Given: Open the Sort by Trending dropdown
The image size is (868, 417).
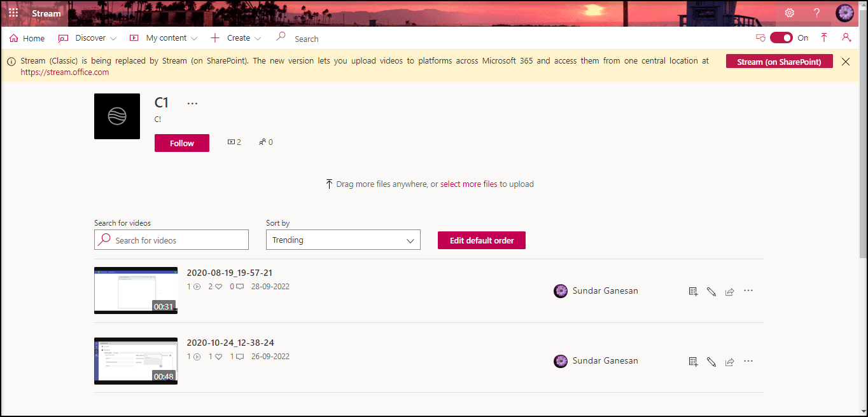Looking at the screenshot, I should [343, 240].
